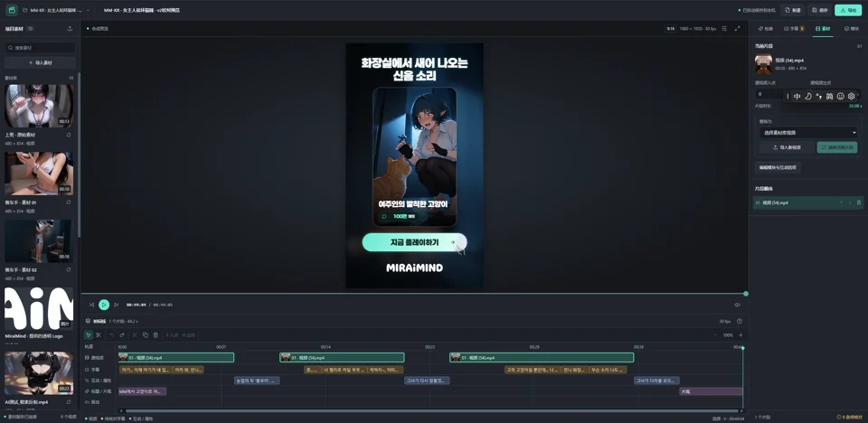Image resolution: width=868 pixels, height=423 pixels.
Task: Click the app logo icon at top-left
Action: pyautogui.click(x=11, y=10)
